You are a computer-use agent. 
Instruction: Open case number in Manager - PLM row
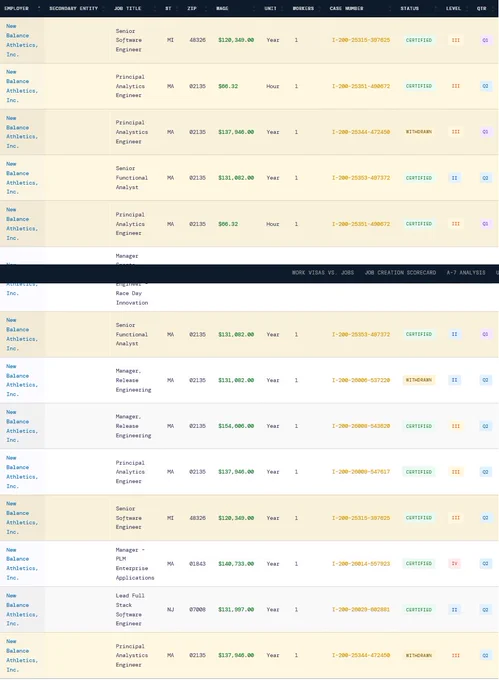(361, 564)
